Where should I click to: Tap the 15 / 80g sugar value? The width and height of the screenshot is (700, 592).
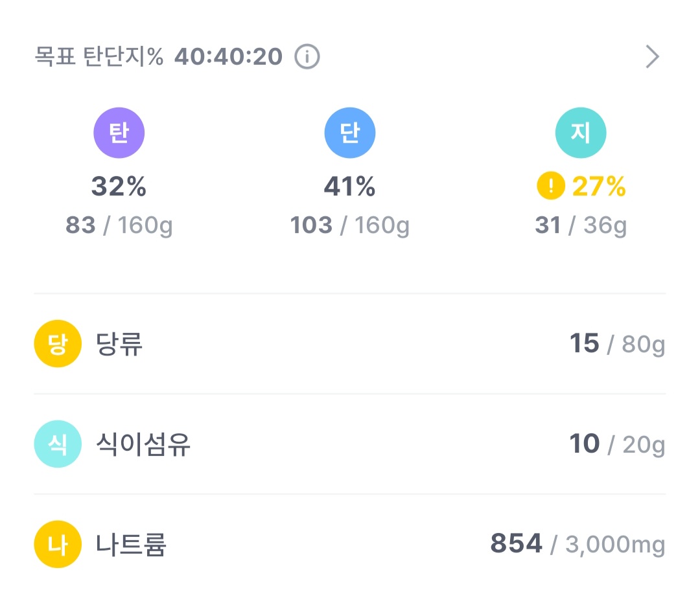click(x=617, y=344)
